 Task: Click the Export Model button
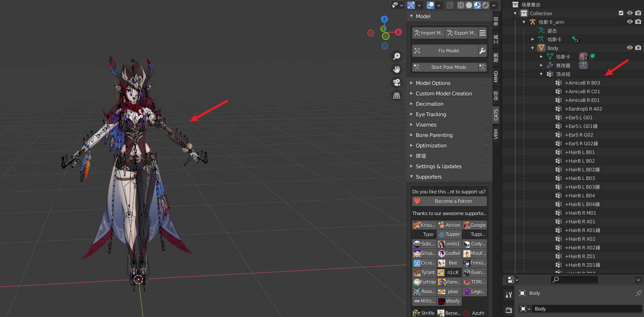[462, 33]
